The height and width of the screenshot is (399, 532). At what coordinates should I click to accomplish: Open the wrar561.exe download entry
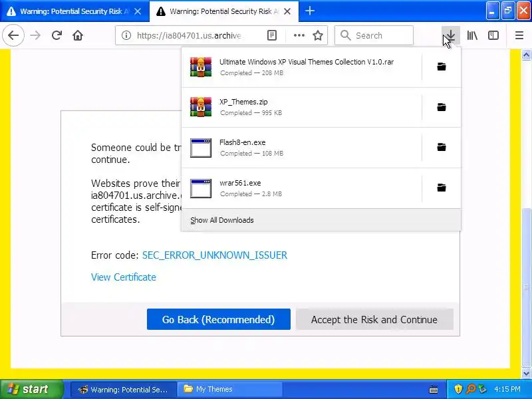tap(301, 188)
